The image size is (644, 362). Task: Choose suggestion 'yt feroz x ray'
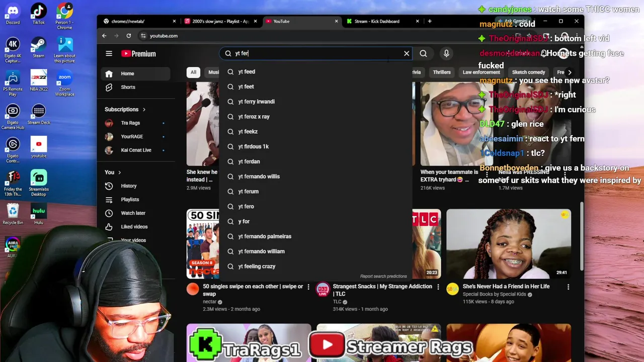[315, 117]
